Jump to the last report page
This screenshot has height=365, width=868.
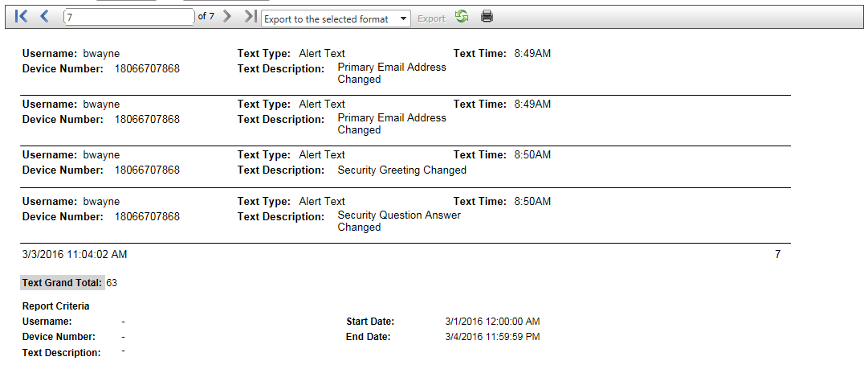[x=251, y=16]
